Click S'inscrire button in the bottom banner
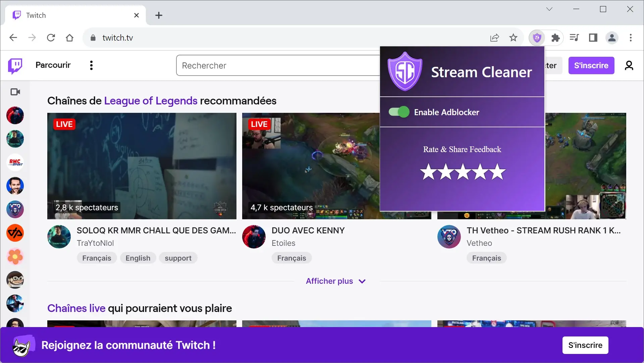Screen dimensions: 644x363 point(585,345)
